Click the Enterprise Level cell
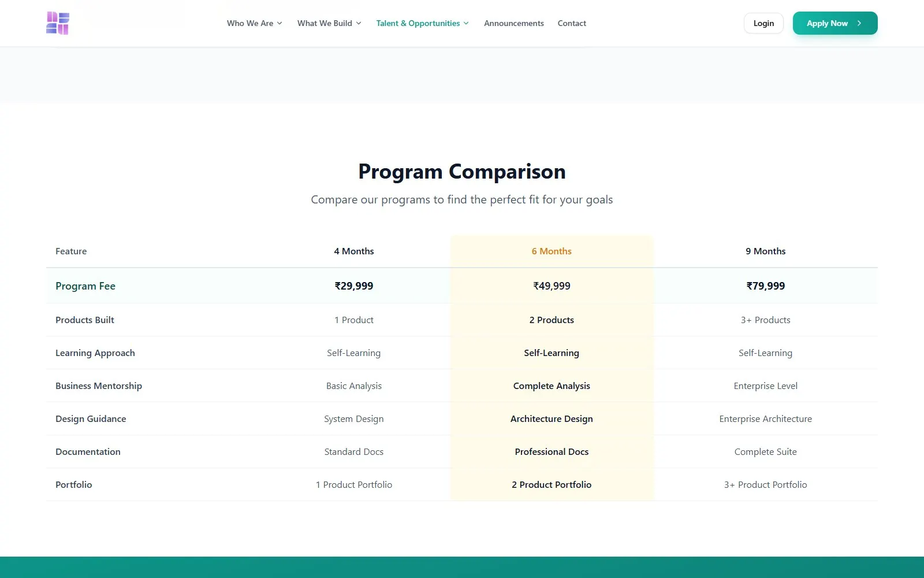Screen dimensions: 924x578 pyautogui.click(x=766, y=386)
